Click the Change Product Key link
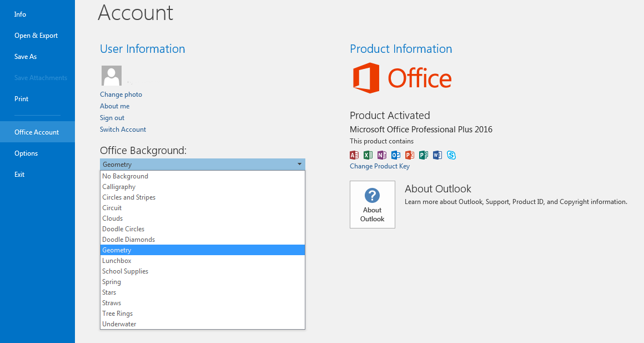This screenshot has height=343, width=644. [380, 166]
